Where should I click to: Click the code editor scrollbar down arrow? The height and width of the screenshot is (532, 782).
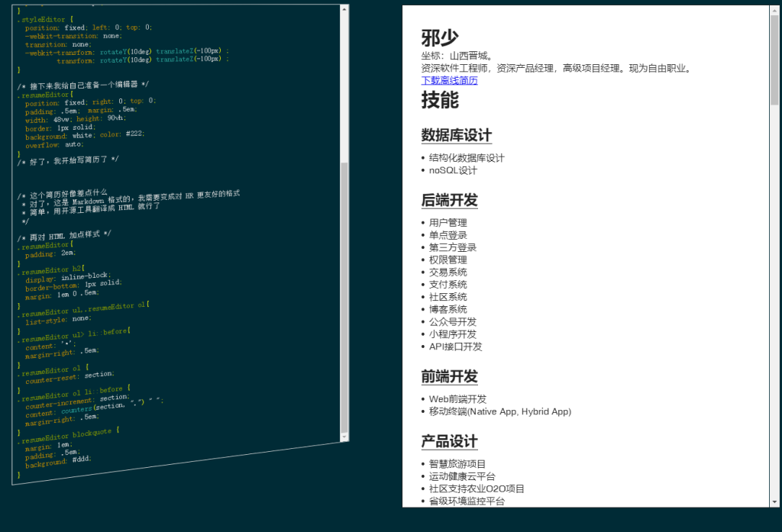(344, 436)
